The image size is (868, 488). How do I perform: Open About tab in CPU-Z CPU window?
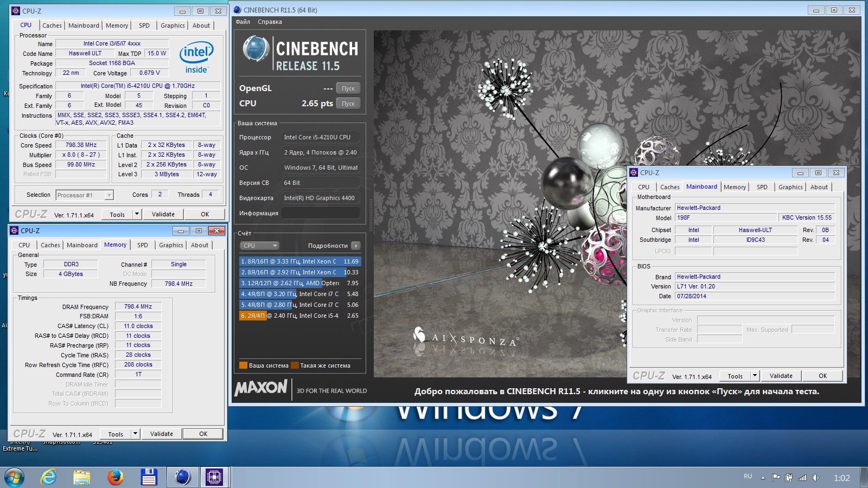point(201,25)
